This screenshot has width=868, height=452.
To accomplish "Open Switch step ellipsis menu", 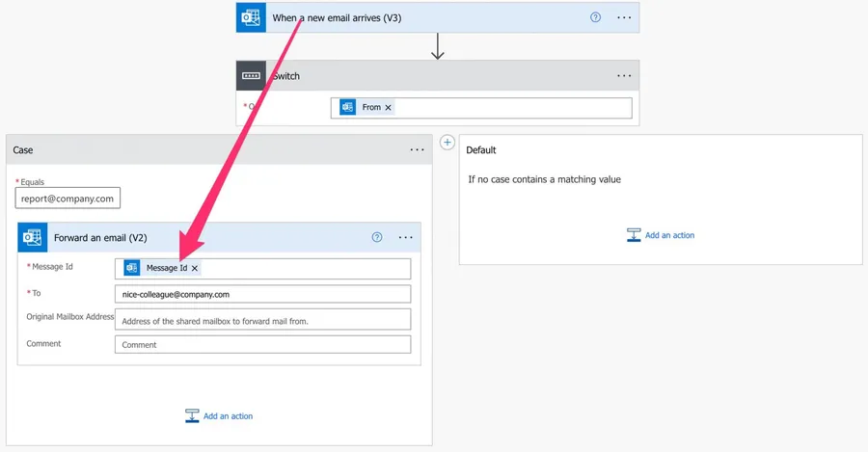I will coord(624,76).
